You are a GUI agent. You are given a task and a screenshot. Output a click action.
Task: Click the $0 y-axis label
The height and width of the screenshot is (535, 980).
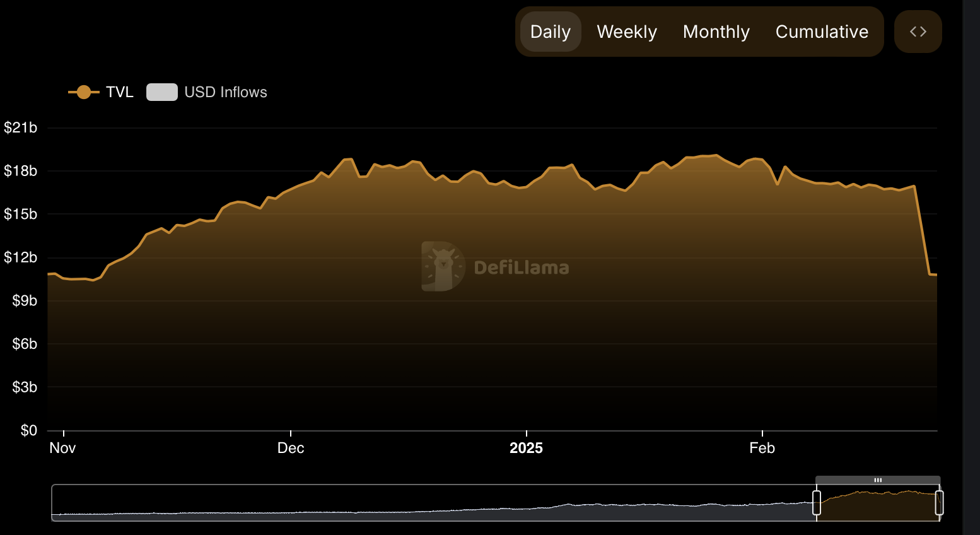click(29, 430)
